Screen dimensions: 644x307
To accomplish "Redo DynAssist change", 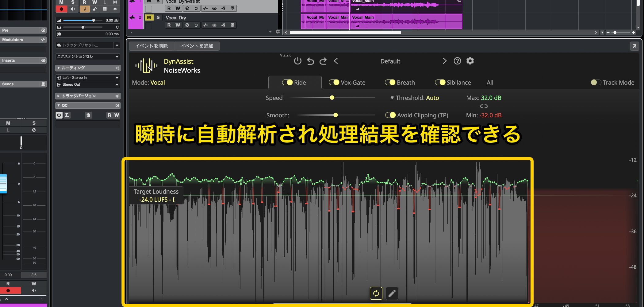I will [x=323, y=61].
